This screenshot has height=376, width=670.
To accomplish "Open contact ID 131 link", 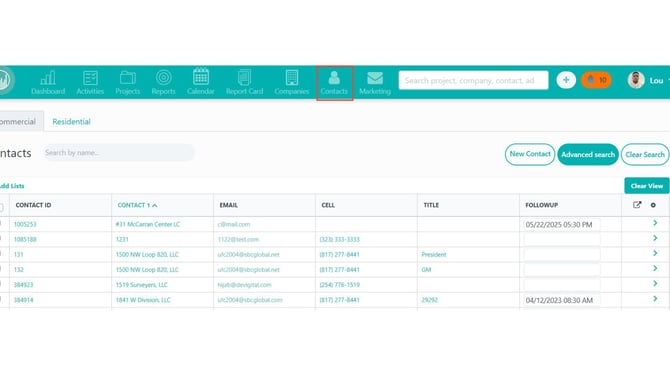I will (x=18, y=255).
